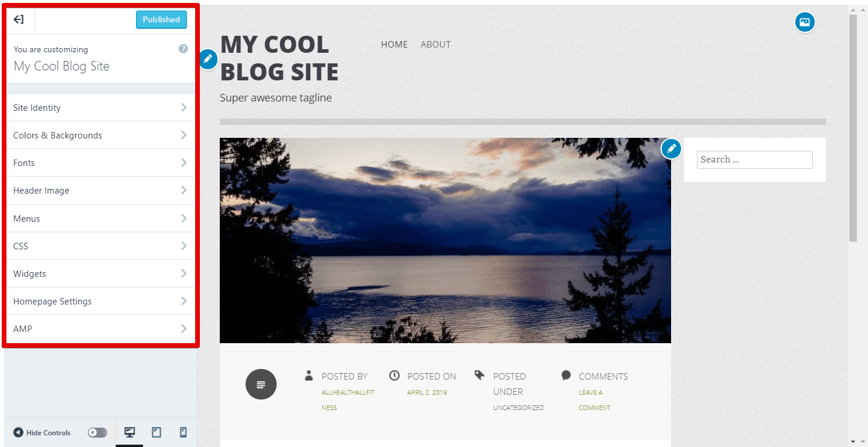Open the Homepage Settings section
This screenshot has width=868, height=447.
point(101,301)
